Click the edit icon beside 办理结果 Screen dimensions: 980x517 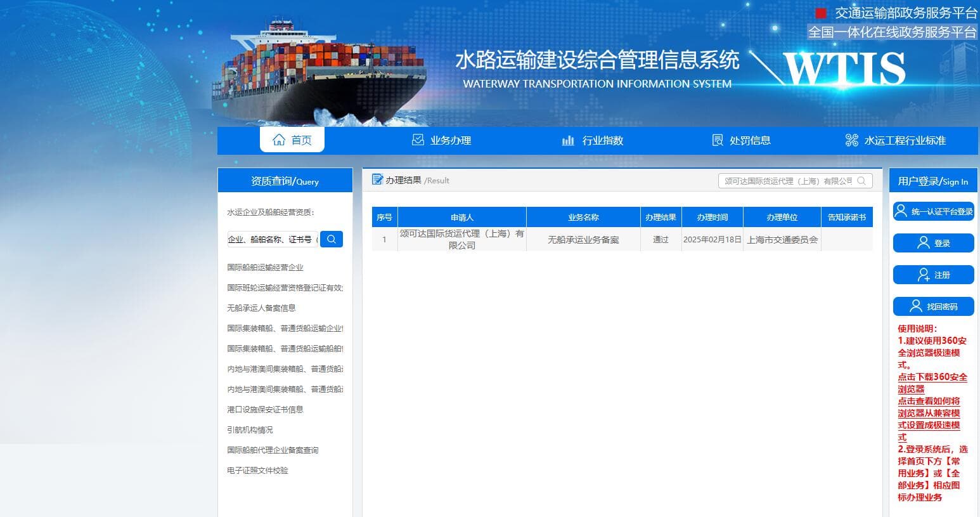click(x=378, y=180)
